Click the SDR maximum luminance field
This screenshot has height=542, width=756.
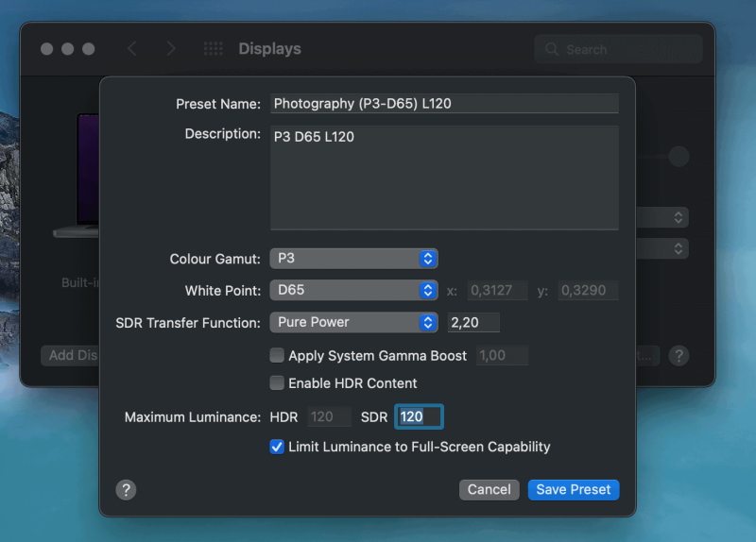pos(419,416)
